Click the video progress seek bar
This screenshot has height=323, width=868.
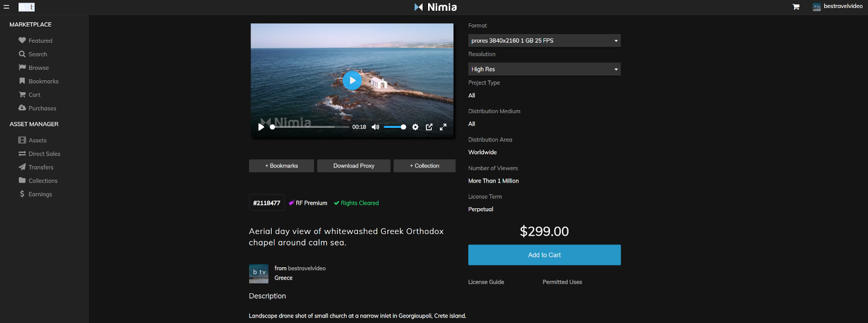tap(310, 127)
